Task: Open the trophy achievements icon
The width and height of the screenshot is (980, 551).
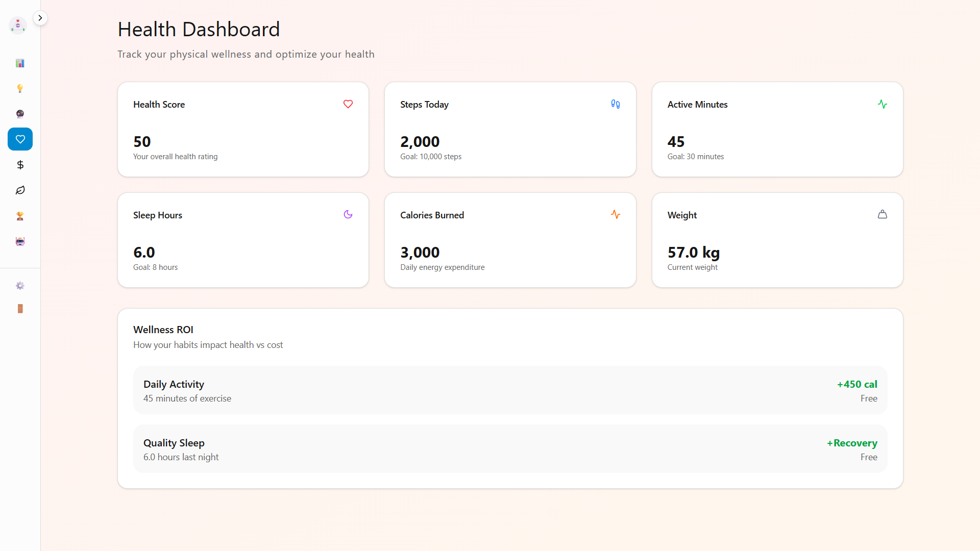Action: [x=20, y=216]
